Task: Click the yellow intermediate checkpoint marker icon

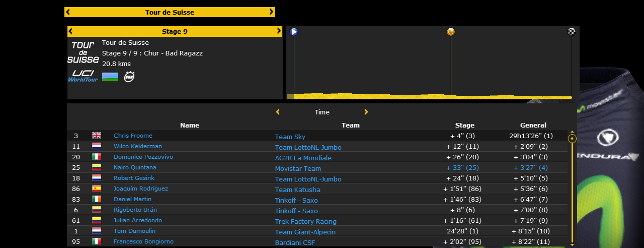Action: coord(451,32)
